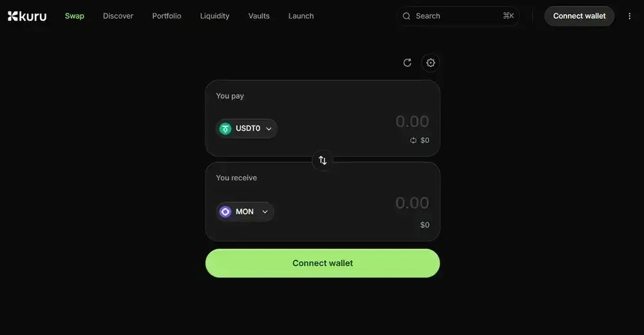Go to the Portfolio tab
Screen dimensions: 644x335
tap(167, 16)
